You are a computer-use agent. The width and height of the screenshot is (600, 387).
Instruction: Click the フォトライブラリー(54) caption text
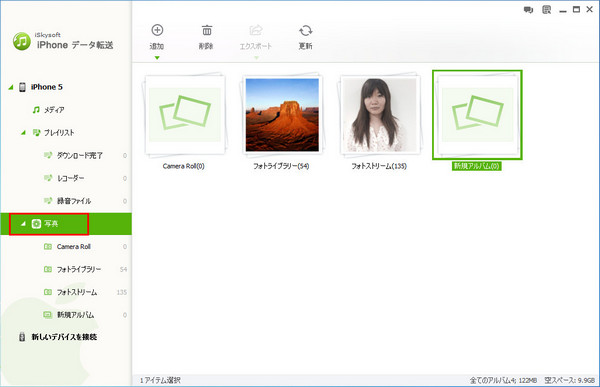[x=281, y=166]
